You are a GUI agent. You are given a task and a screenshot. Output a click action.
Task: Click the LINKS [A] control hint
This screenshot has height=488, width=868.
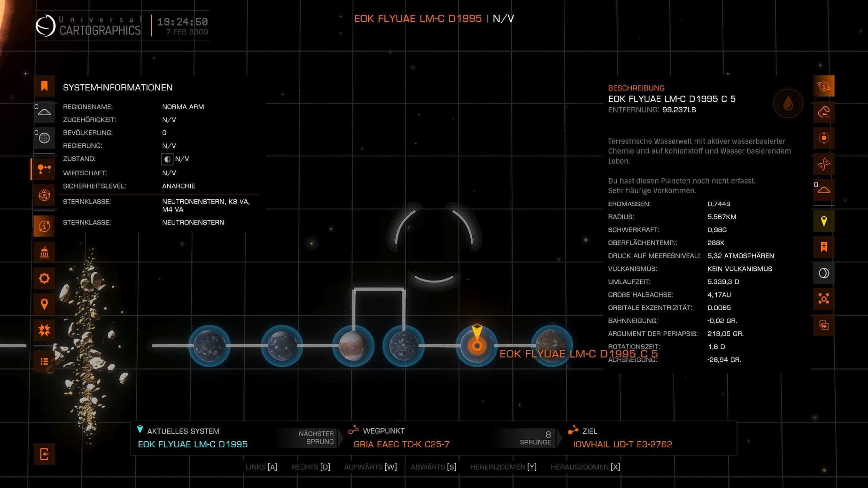(x=261, y=467)
